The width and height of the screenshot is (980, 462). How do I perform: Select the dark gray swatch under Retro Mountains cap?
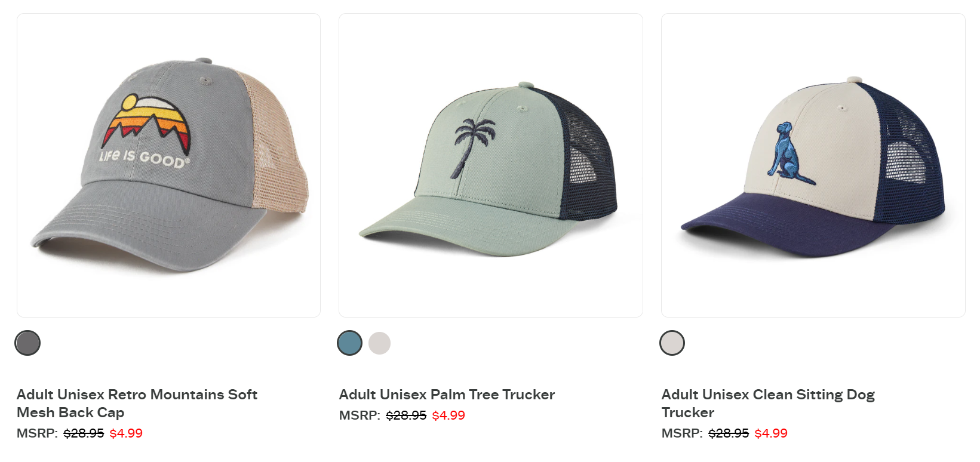27,343
